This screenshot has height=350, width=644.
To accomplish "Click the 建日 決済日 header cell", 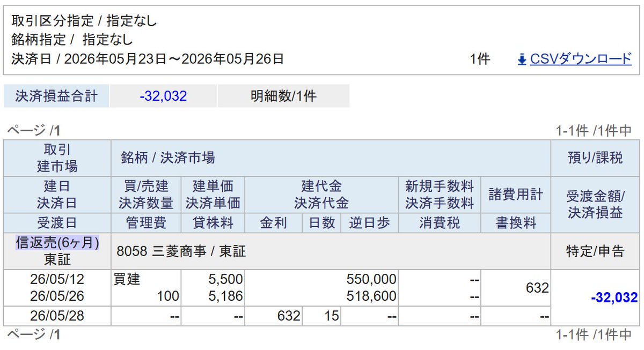I will click(x=57, y=195).
